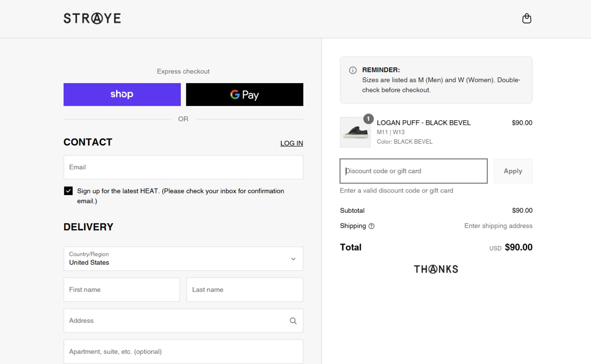Image resolution: width=591 pixels, height=364 pixels.
Task: Pay using the Google Pay button
Action: point(245,95)
